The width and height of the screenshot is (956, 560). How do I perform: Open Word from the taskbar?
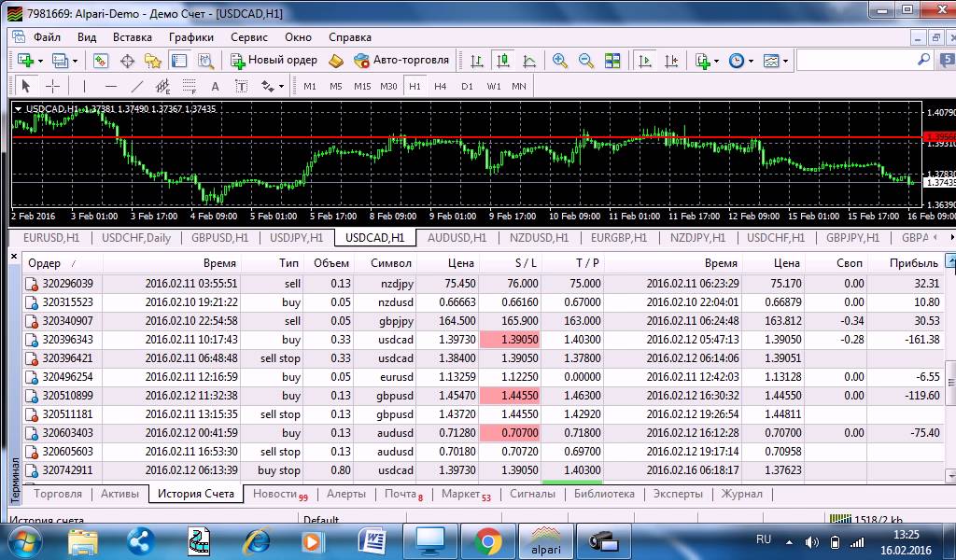point(372,541)
